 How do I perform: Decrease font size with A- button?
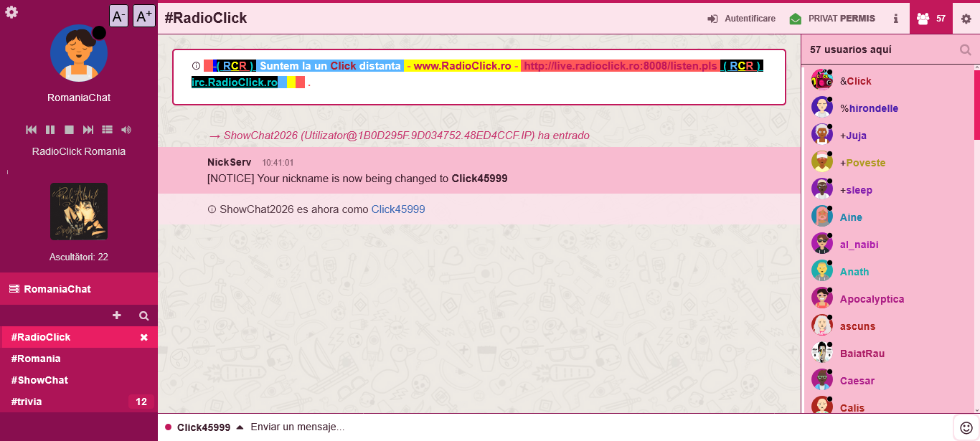[119, 16]
